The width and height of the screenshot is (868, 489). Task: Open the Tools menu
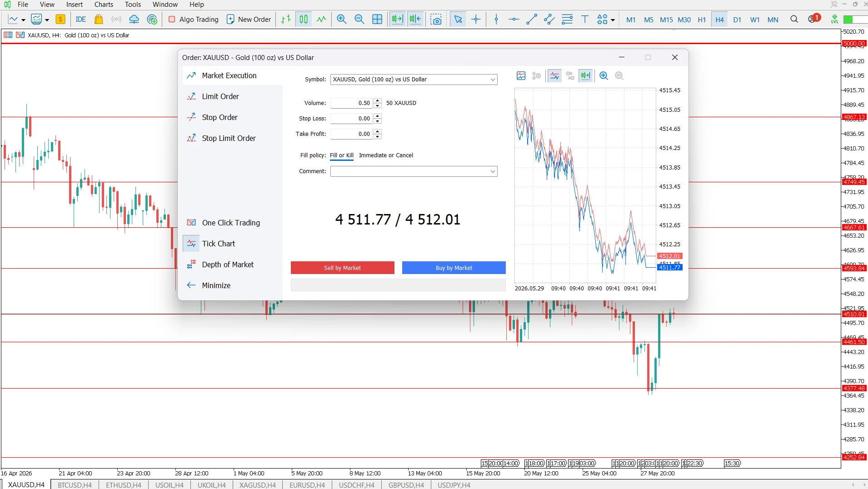tap(133, 5)
